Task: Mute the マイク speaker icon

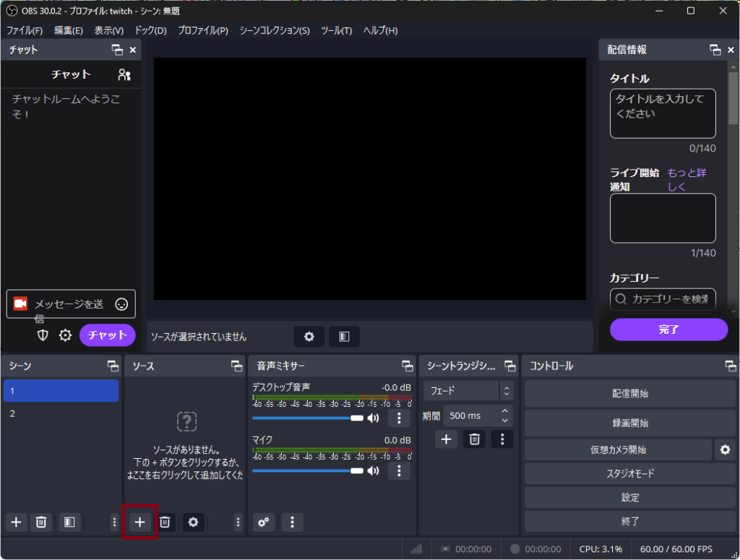Action: [x=374, y=470]
